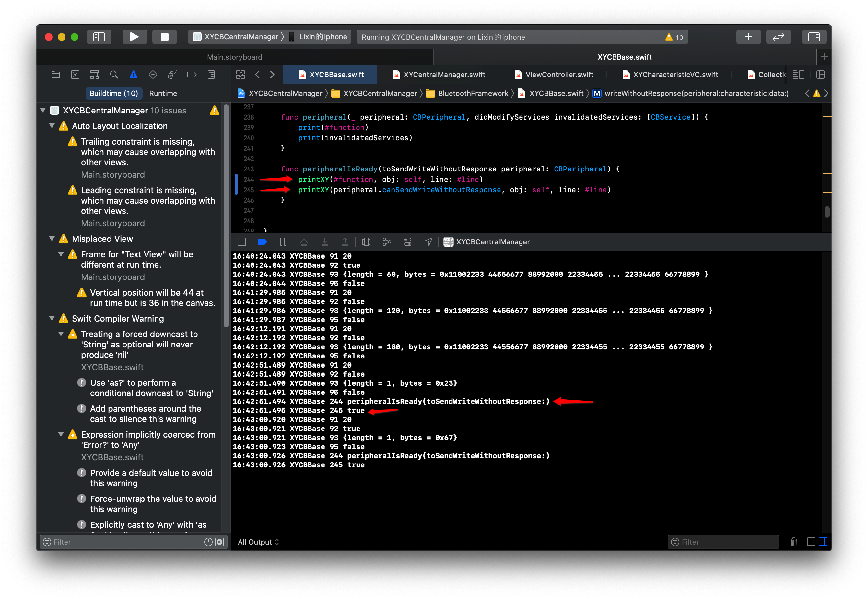Image resolution: width=868 pixels, height=599 pixels.
Task: Open the Library plus button
Action: pos(748,37)
